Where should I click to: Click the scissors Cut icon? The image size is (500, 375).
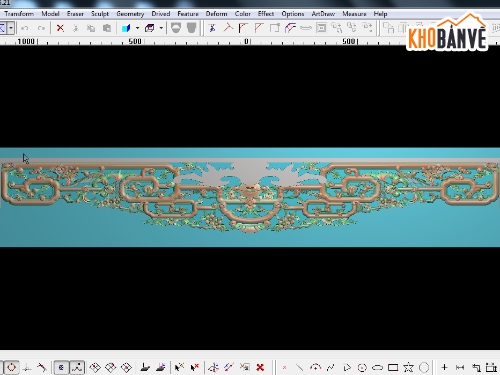(76, 28)
